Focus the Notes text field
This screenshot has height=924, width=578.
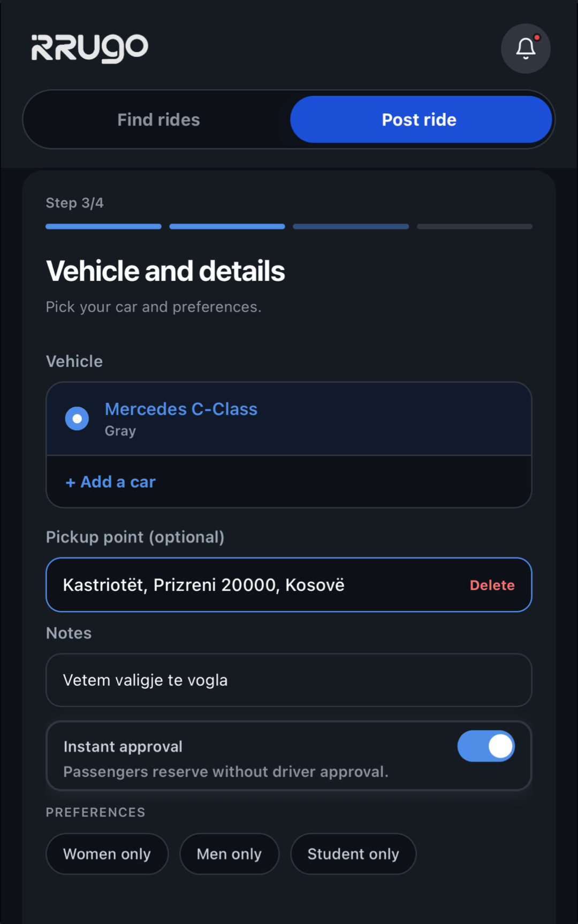tap(289, 680)
